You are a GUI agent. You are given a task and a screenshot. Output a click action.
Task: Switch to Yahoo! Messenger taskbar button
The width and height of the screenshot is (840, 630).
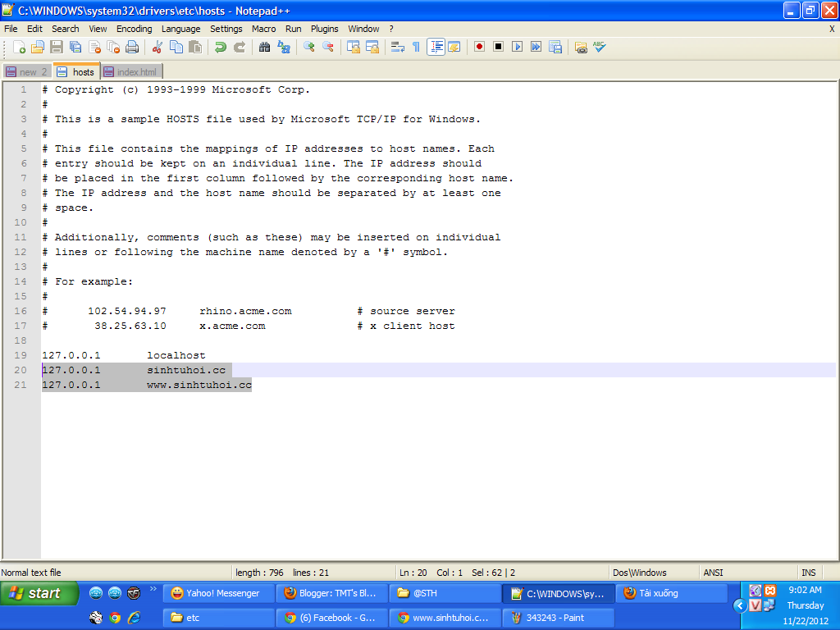coord(218,594)
